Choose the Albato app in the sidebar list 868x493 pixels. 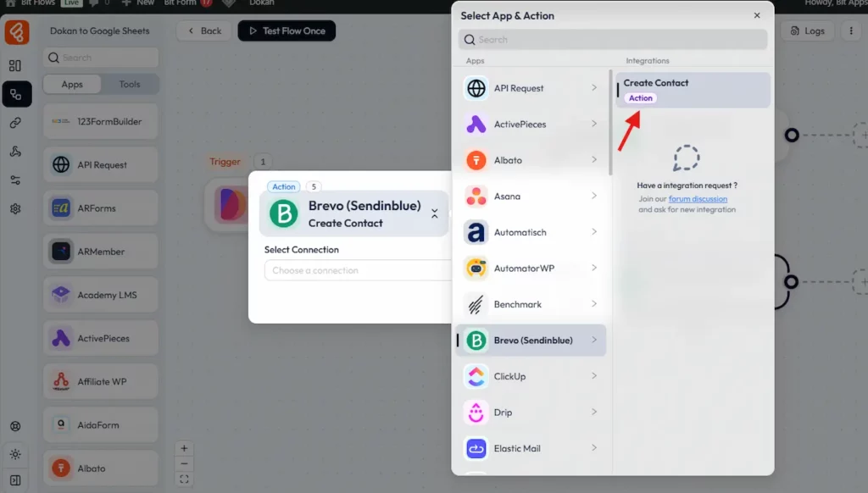click(x=101, y=468)
